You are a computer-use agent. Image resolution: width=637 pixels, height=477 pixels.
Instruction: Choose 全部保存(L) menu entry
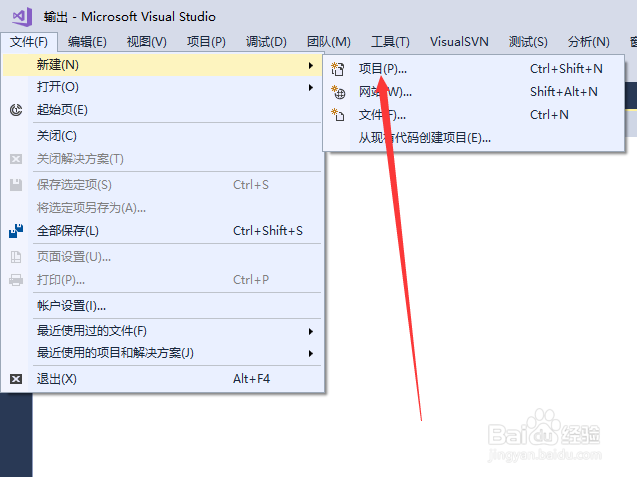click(163, 231)
